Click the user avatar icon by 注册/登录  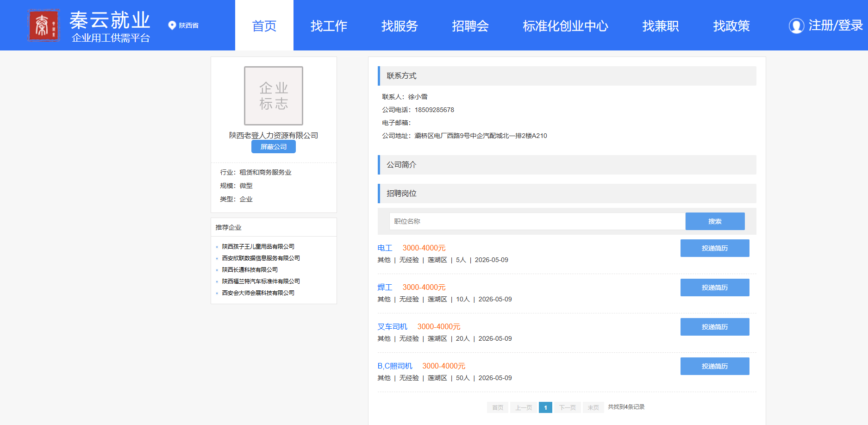796,26
